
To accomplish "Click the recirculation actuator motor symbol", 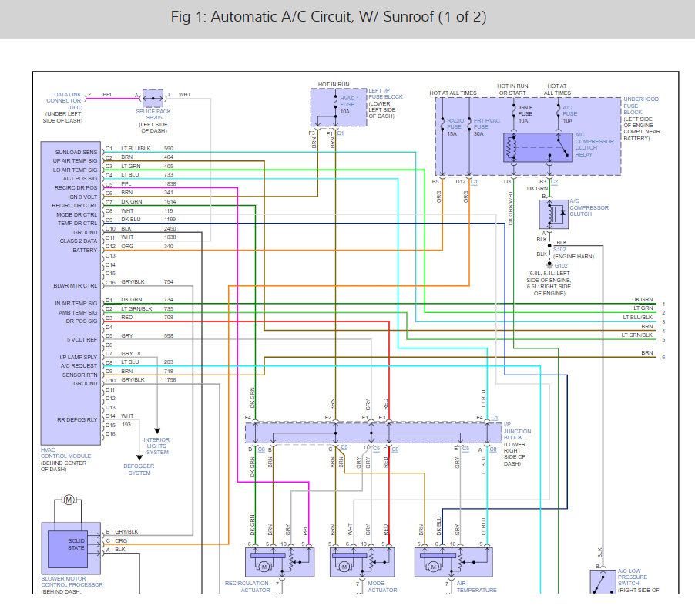I will [x=264, y=567].
